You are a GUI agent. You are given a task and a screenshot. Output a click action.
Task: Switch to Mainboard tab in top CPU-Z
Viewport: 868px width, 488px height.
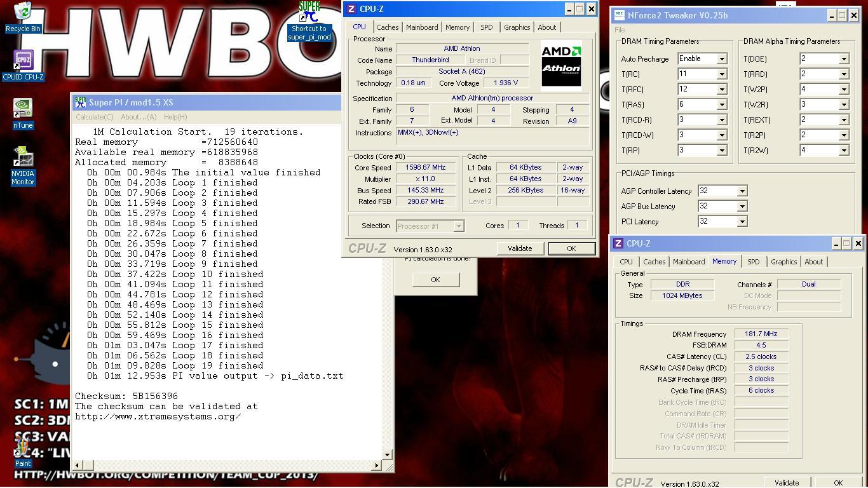click(x=422, y=27)
